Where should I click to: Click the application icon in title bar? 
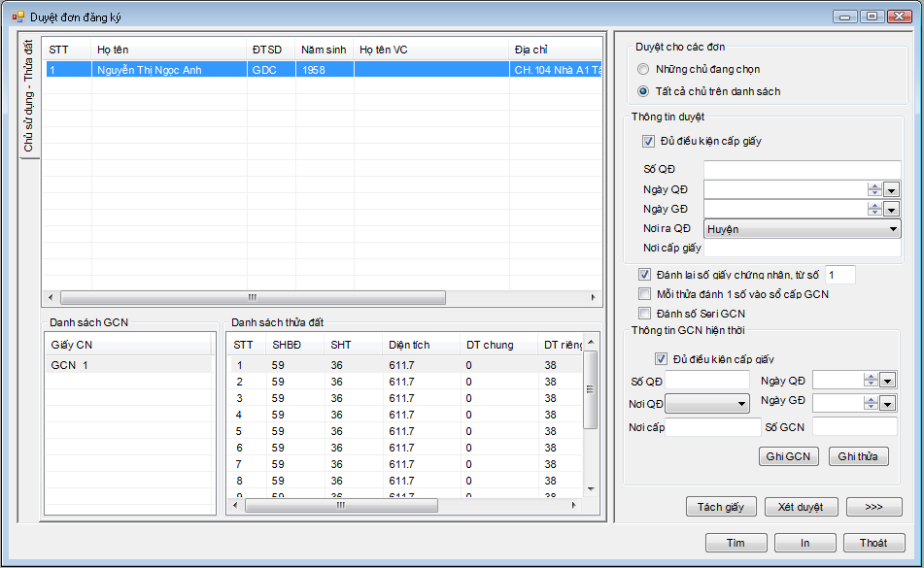[17, 17]
